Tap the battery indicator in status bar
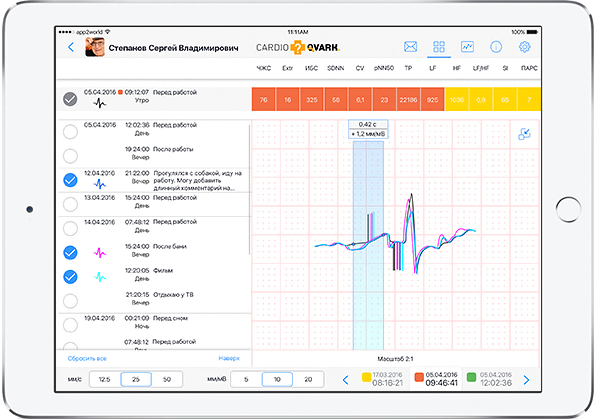Screen dimensions: 600x420 pyautogui.click(x=532, y=32)
